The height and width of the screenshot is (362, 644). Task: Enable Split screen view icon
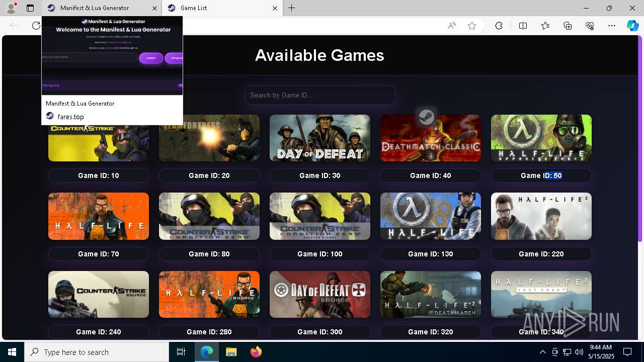click(523, 26)
